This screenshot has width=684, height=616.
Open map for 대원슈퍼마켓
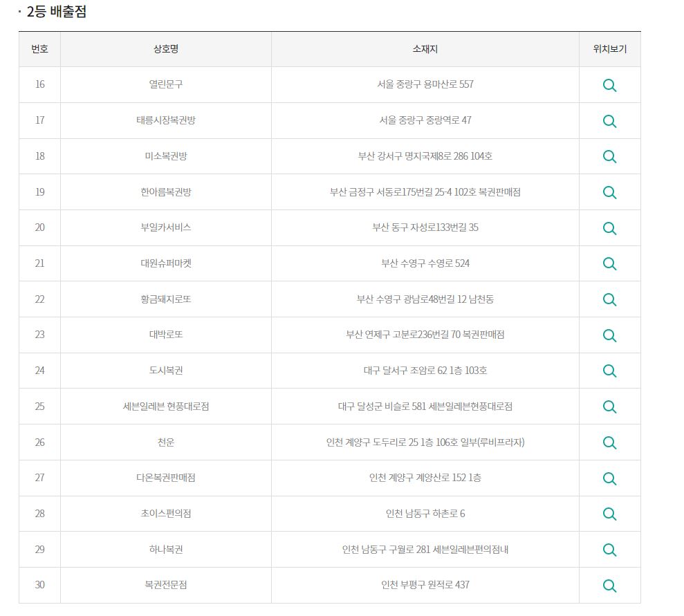point(609,263)
